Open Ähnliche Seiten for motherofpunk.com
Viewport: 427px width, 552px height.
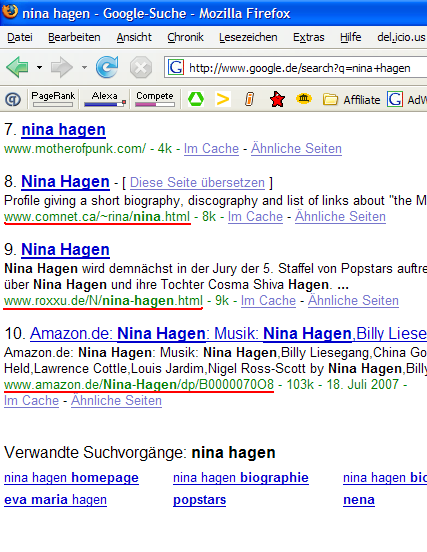coord(296,149)
